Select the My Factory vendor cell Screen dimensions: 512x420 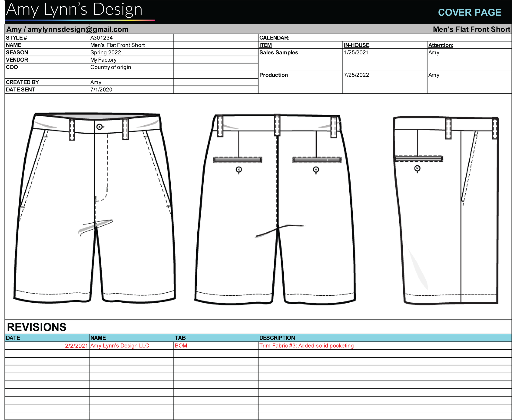(x=103, y=60)
